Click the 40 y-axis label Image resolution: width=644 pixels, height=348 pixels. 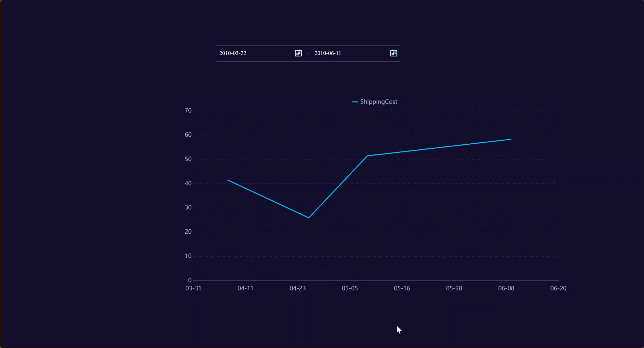[x=188, y=183]
